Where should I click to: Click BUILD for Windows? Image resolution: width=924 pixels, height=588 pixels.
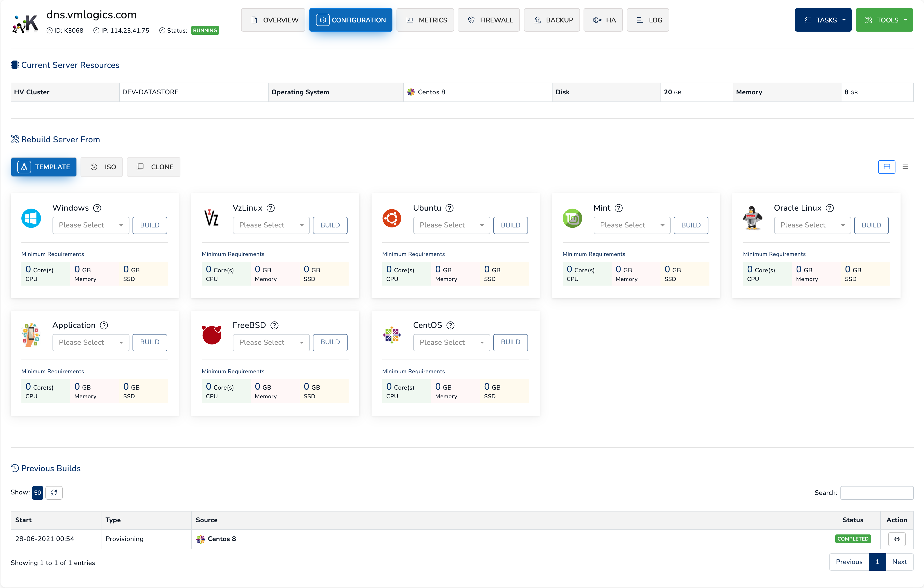(150, 225)
